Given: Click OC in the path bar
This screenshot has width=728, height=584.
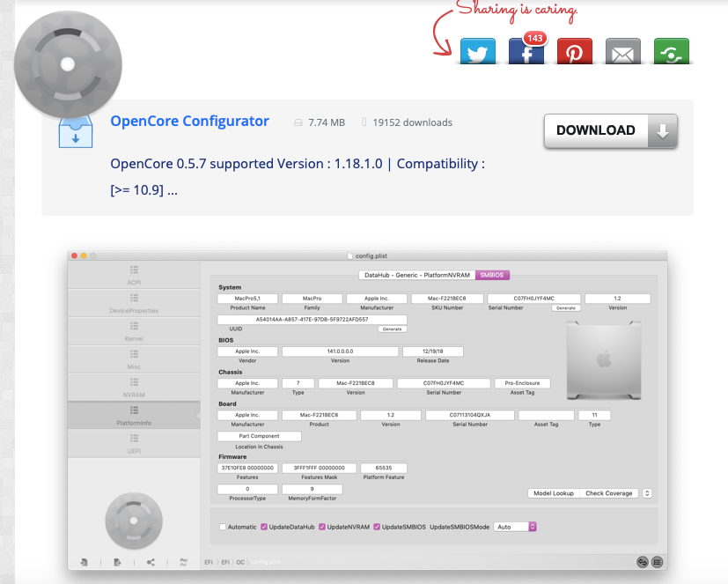Looking at the screenshot, I should pyautogui.click(x=240, y=562).
